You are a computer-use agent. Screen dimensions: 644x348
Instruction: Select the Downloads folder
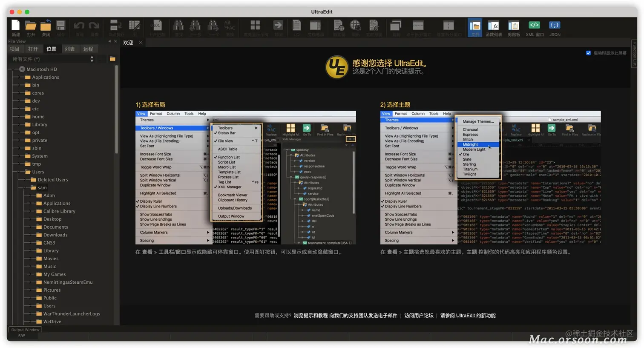(x=55, y=235)
